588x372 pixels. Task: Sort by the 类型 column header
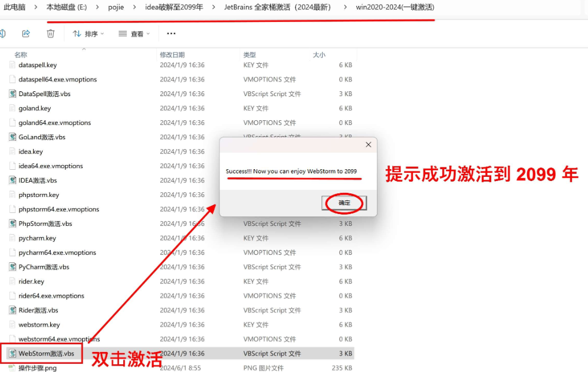[249, 55]
